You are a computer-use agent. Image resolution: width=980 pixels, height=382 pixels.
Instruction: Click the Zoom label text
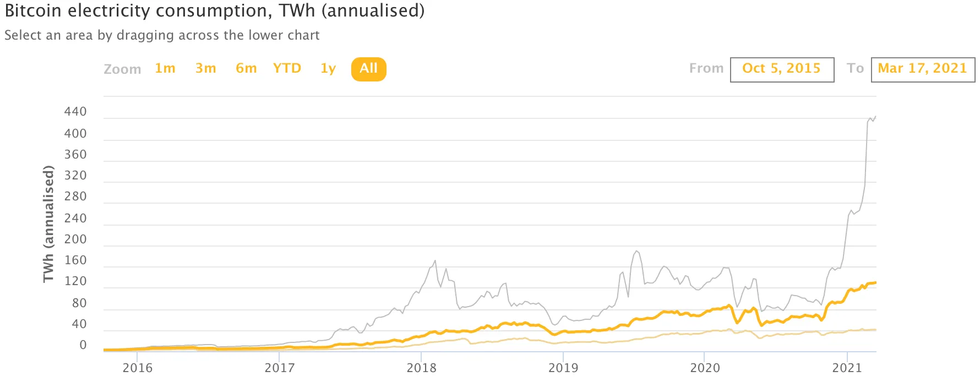(122, 69)
